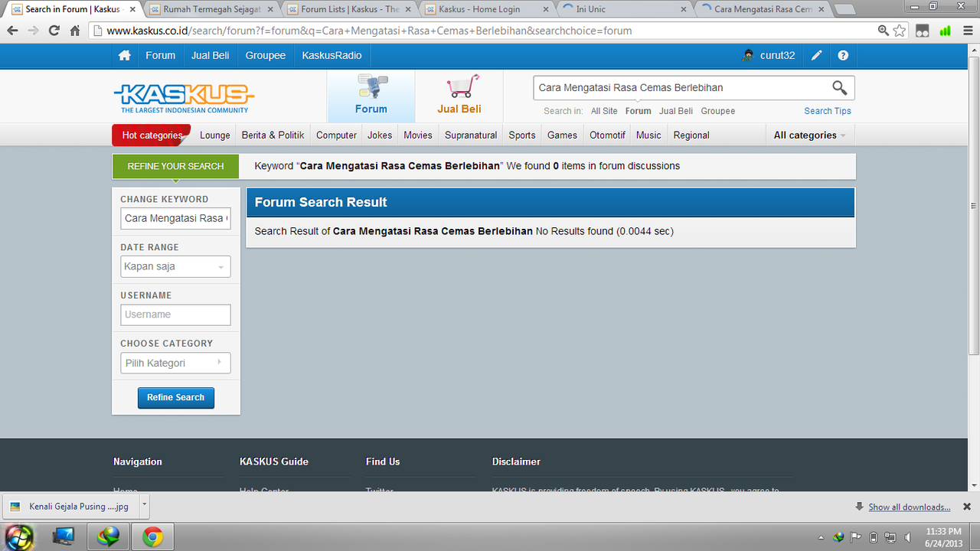Open Supranatural category

coord(471,135)
